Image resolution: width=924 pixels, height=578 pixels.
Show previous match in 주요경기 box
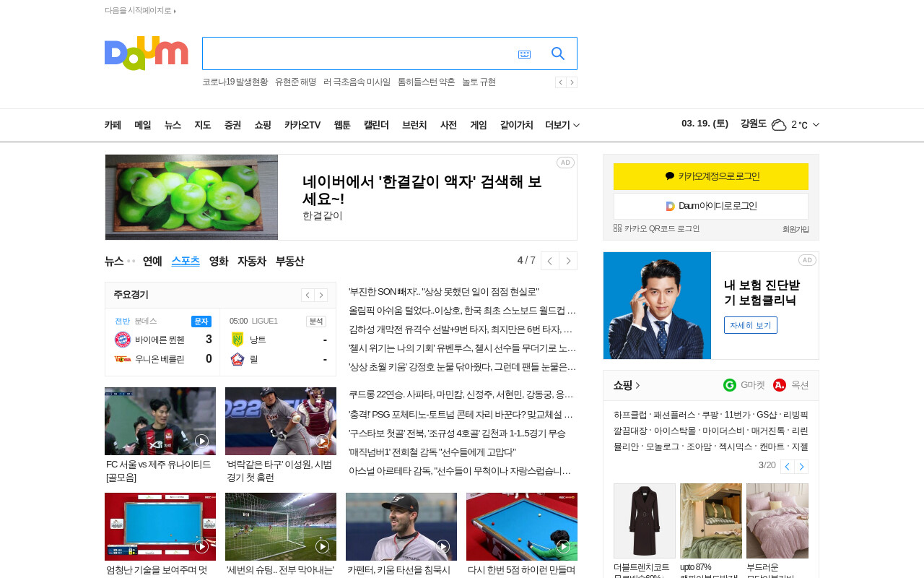308,295
